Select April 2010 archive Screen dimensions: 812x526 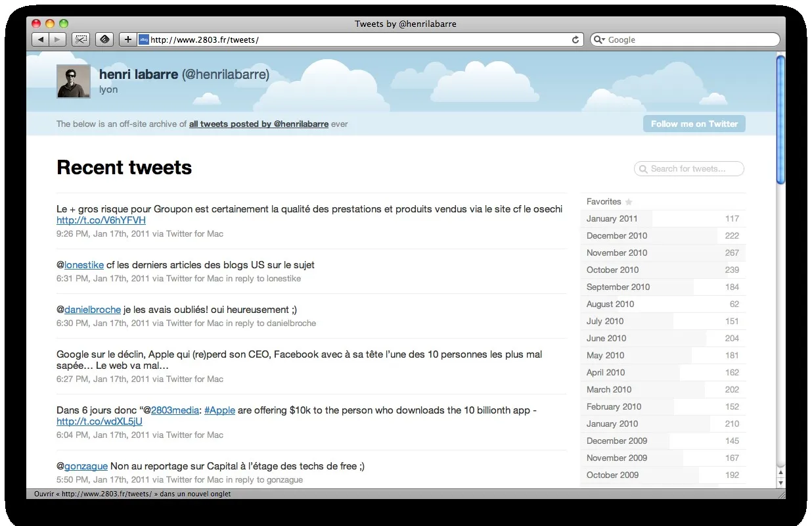pos(663,373)
